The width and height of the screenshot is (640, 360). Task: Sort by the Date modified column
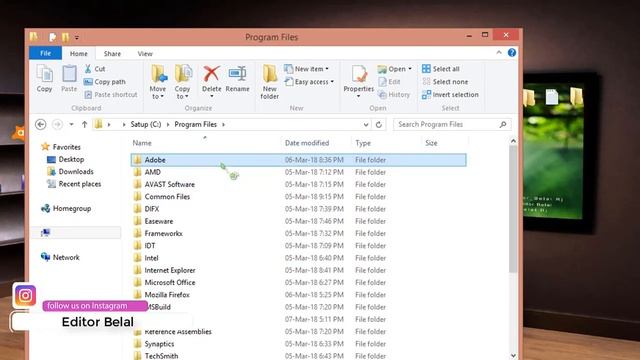pos(307,143)
